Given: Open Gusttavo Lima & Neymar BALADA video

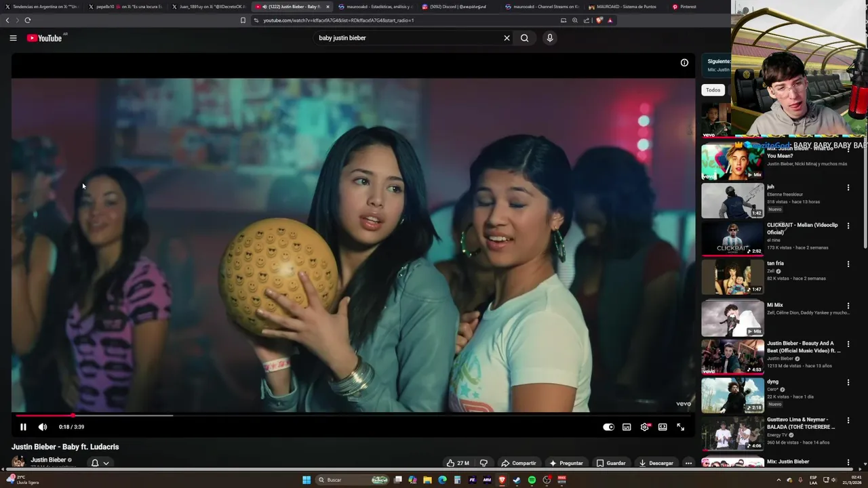Looking at the screenshot, I should pos(732,433).
